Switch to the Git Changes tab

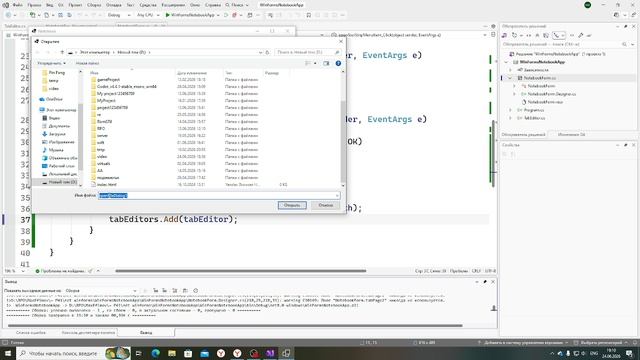571,134
